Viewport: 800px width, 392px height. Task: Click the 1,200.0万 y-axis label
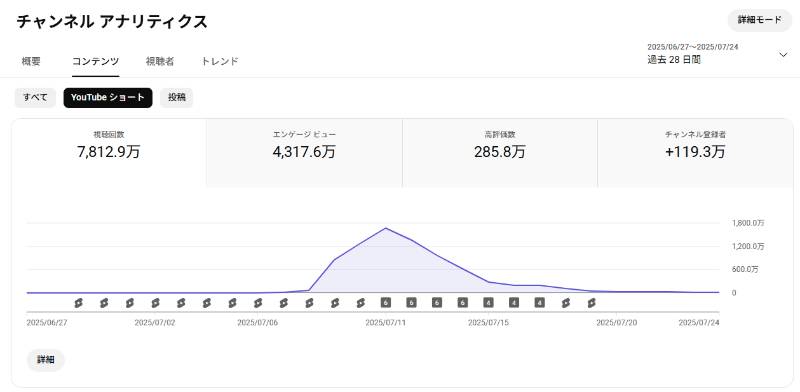point(748,247)
